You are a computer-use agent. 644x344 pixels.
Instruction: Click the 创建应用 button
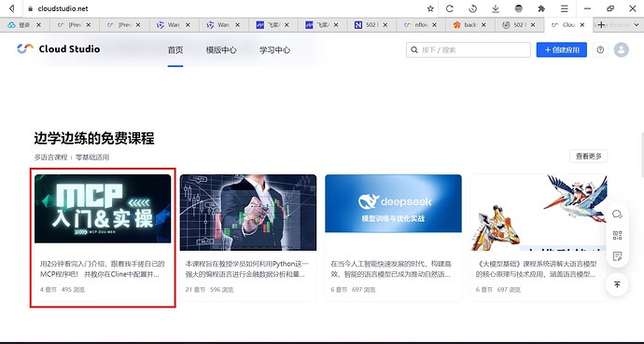point(562,50)
